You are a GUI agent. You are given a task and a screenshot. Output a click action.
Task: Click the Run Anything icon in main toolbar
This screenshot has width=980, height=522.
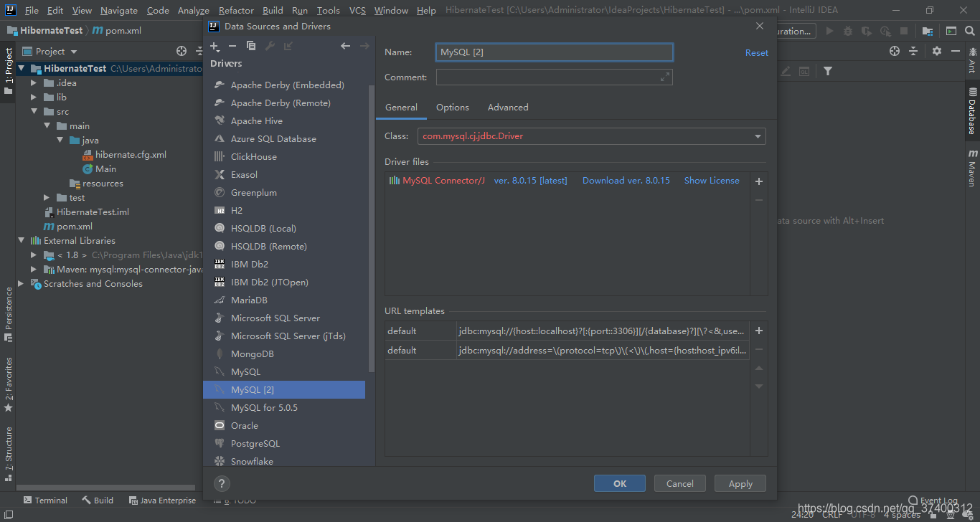pos(951,31)
